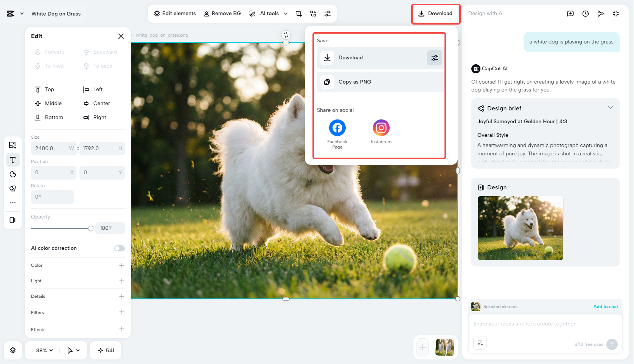Select the Crop tool icon
Screen dimensions: 634x364
[299, 14]
